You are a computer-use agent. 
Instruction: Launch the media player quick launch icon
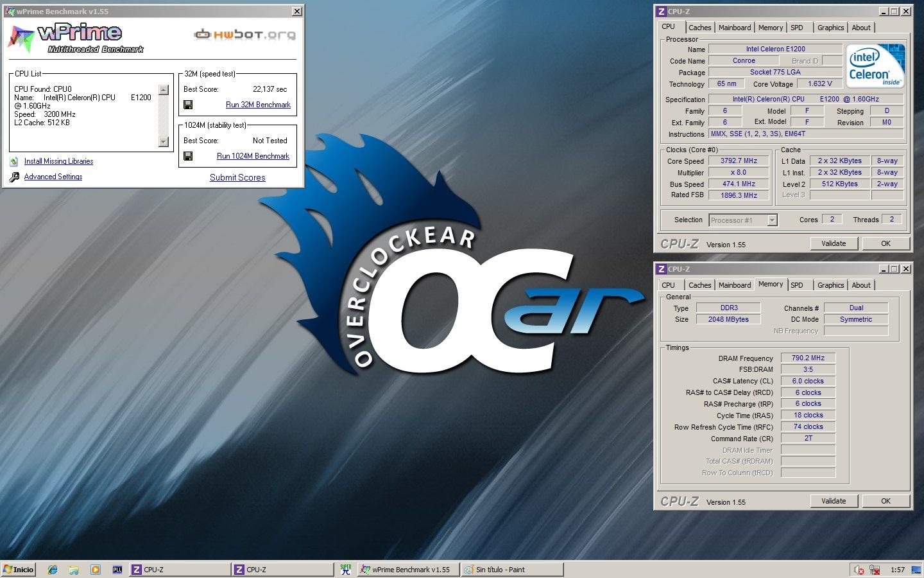click(x=96, y=570)
